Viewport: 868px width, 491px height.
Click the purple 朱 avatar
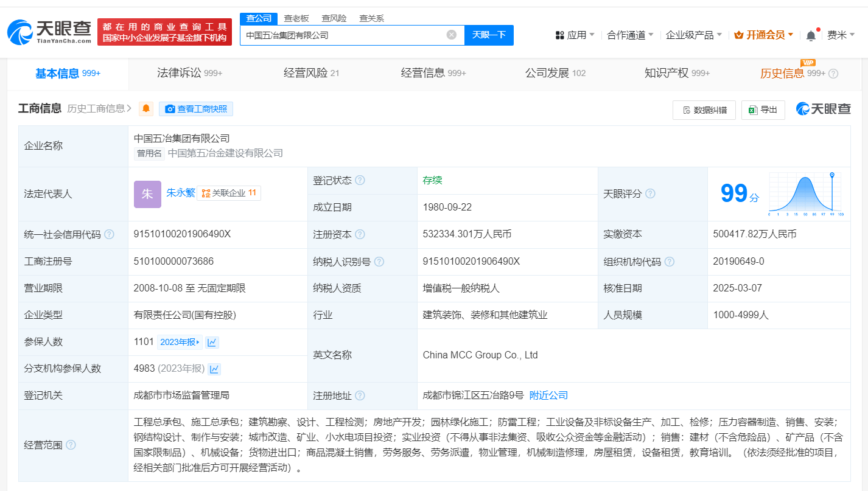point(147,194)
